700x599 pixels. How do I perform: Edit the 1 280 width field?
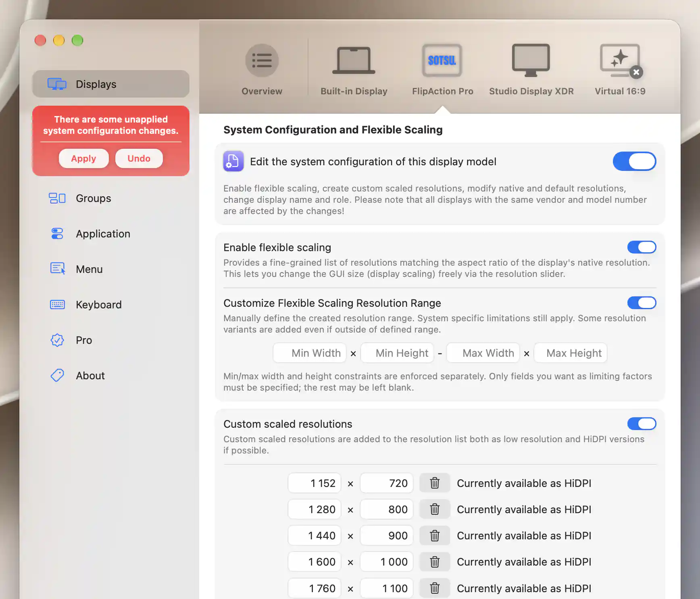point(315,509)
